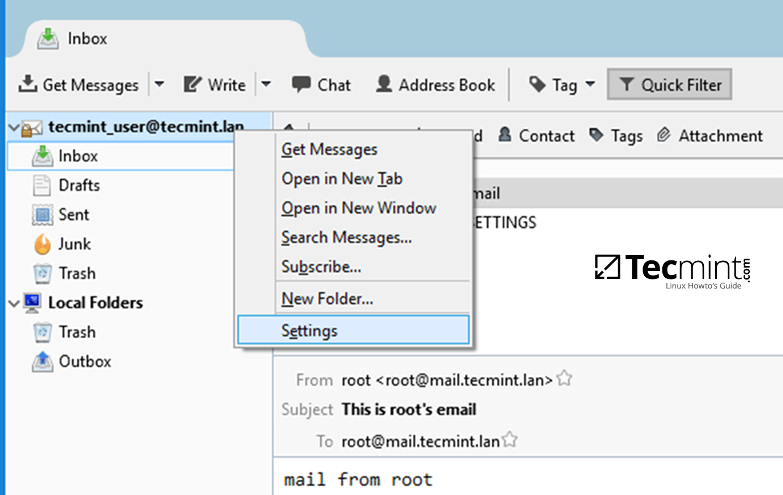This screenshot has height=495, width=783.
Task: Toggle the Attachment quick filter
Action: (710, 135)
